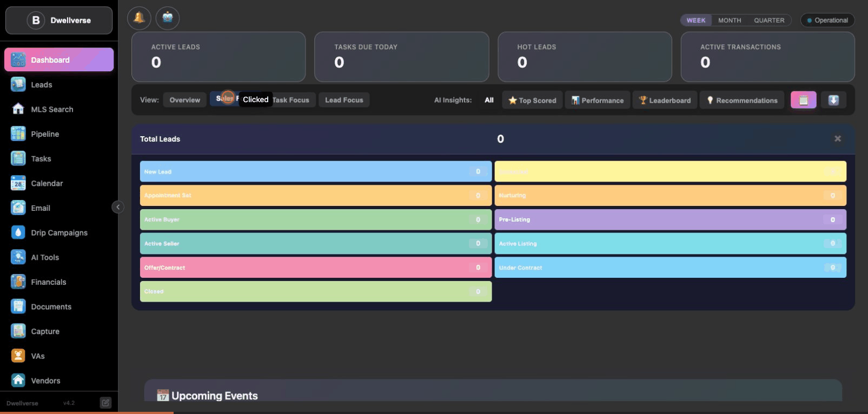Screen dimensions: 868x414
Task: Close the Total Leads panel
Action: [838, 139]
